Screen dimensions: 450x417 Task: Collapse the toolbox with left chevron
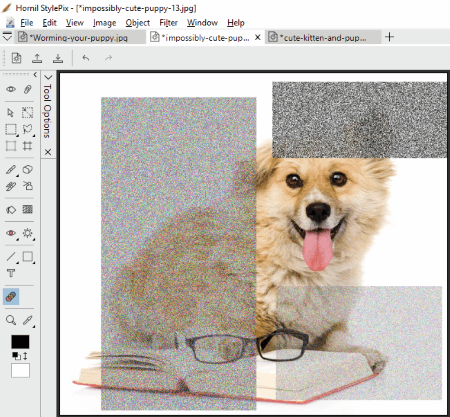click(35, 75)
